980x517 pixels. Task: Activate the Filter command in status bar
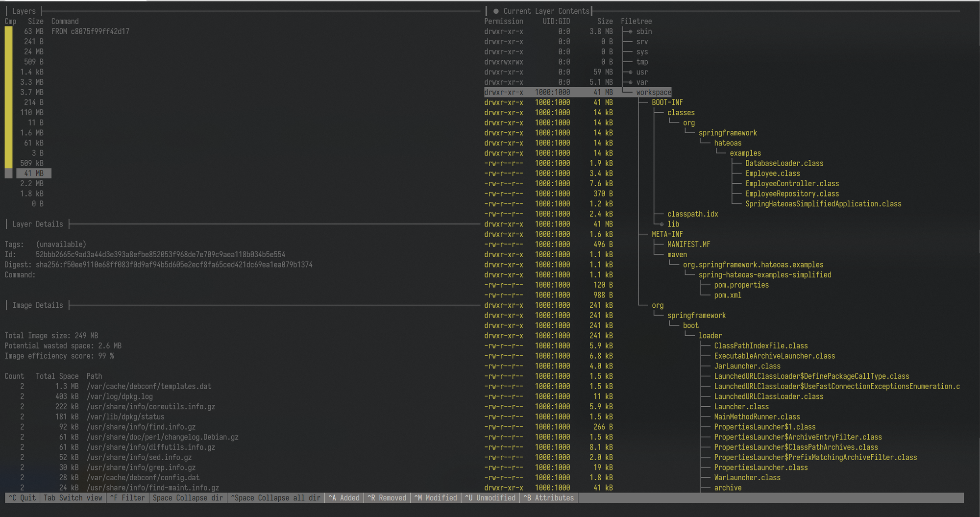(x=127, y=498)
